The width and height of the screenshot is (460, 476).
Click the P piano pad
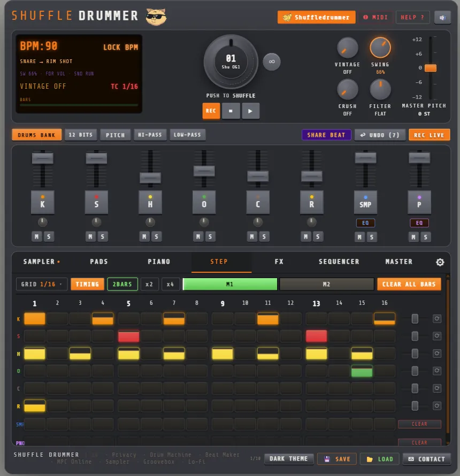(x=419, y=202)
